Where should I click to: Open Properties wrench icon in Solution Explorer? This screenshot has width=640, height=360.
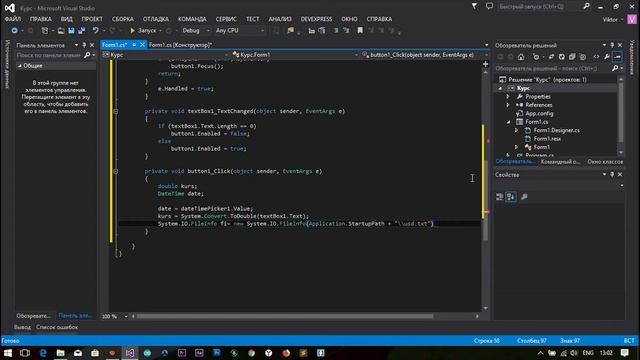pos(607,57)
